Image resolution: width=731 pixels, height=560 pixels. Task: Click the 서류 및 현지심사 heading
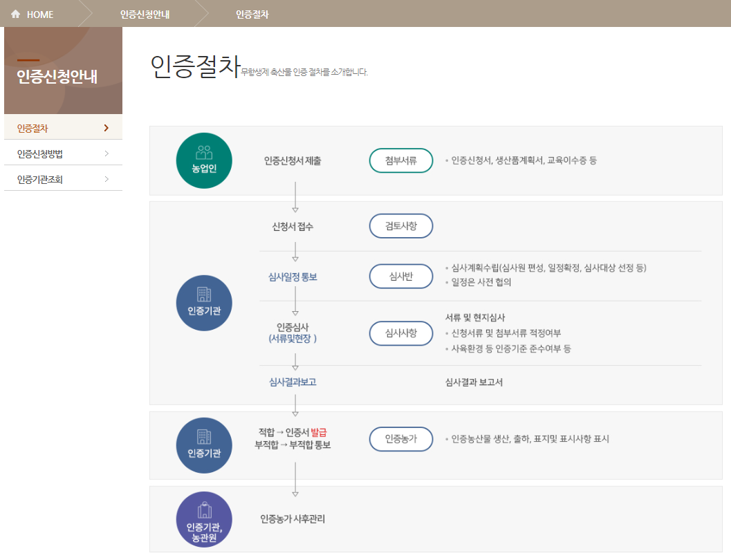(x=475, y=317)
